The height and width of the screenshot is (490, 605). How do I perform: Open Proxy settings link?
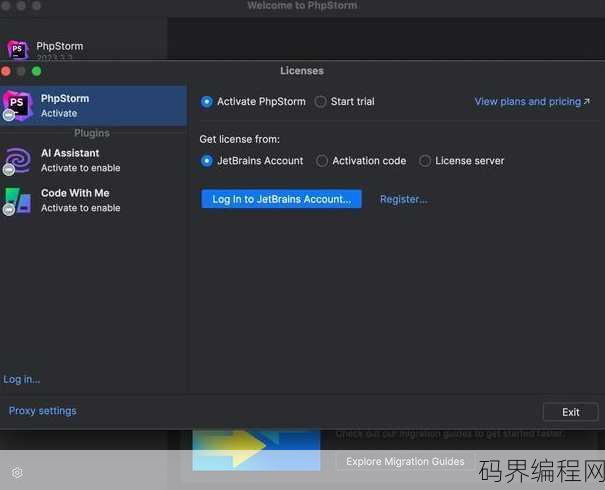[x=42, y=411]
